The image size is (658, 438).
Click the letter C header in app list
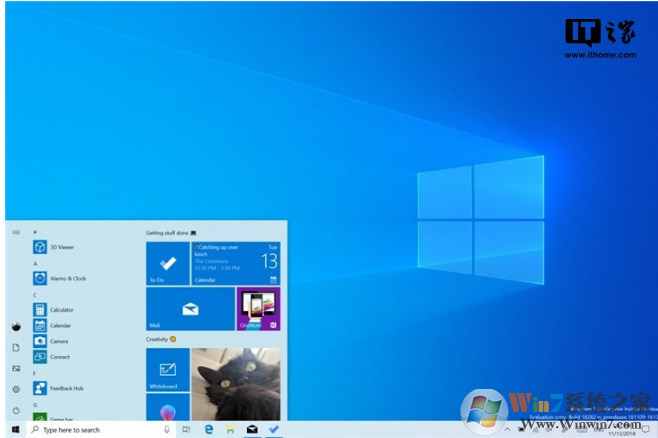click(x=35, y=295)
